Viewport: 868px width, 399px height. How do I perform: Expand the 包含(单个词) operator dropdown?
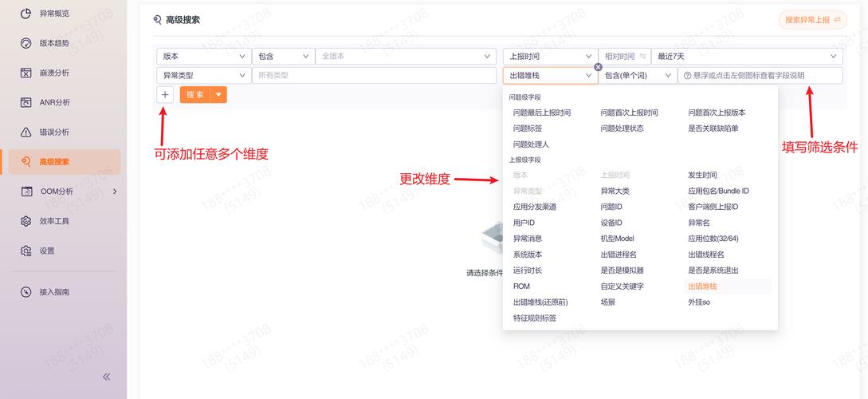click(666, 75)
